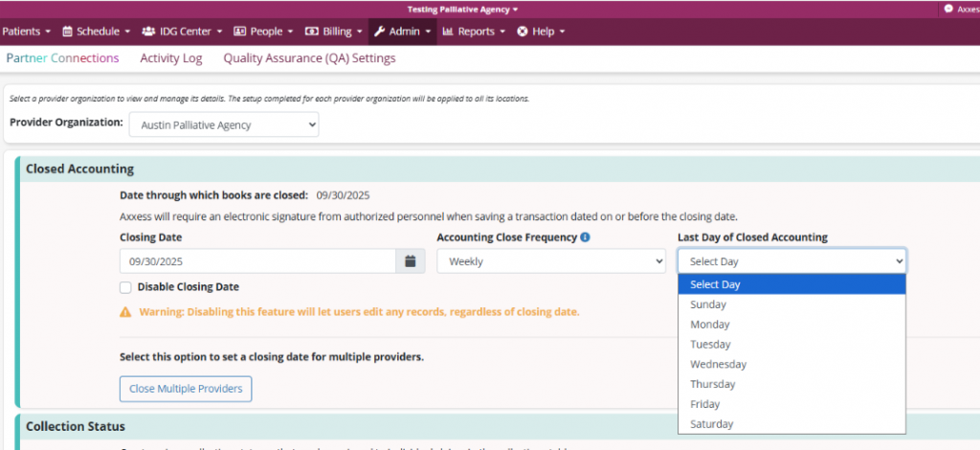Open the Schedule menu with calendar icon

pos(96,31)
